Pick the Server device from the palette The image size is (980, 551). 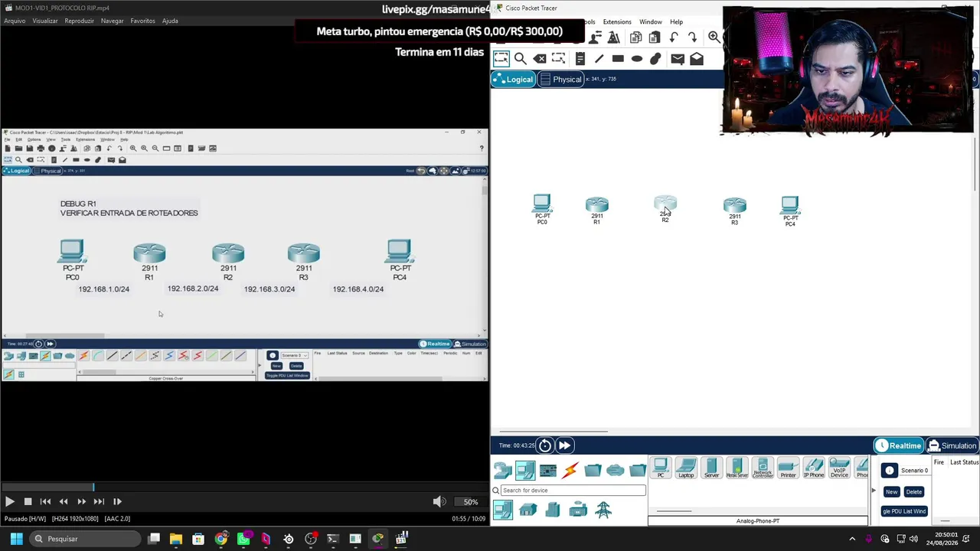(711, 468)
